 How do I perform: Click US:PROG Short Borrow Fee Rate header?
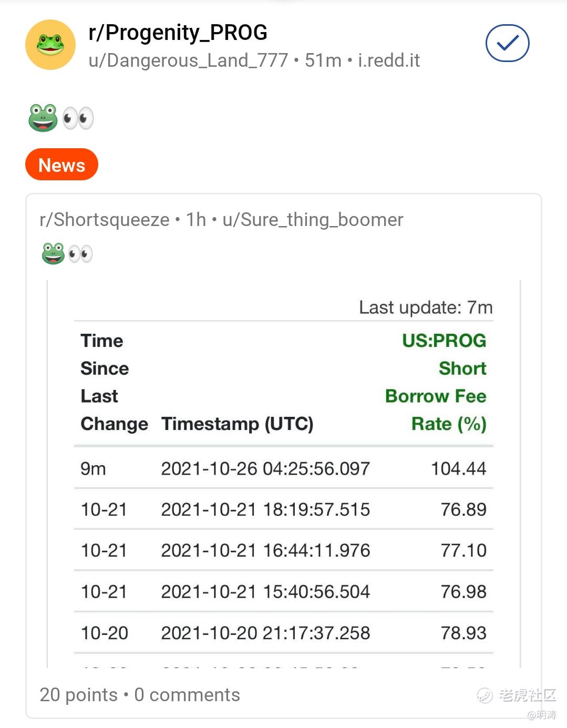[436, 382]
